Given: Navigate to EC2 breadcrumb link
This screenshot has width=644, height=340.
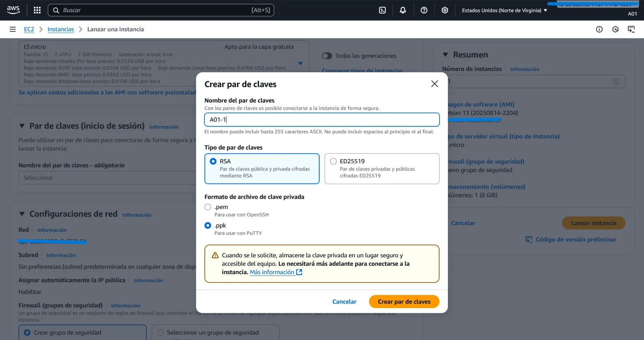Looking at the screenshot, I should click(x=29, y=29).
